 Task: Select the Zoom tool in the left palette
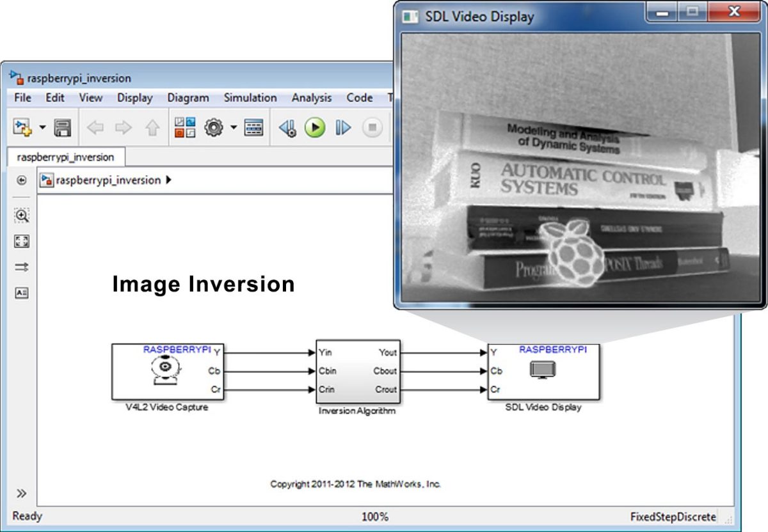(x=22, y=216)
